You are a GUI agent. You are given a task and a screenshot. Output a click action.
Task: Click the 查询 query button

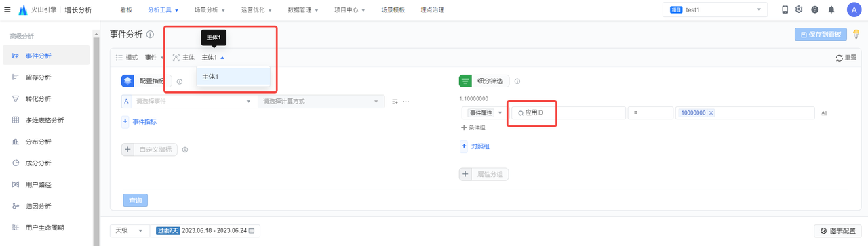point(136,201)
